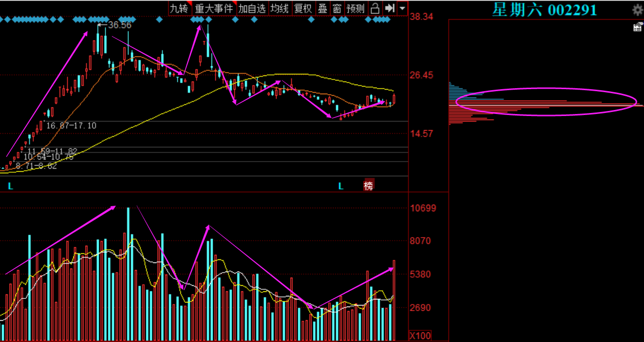
Task: Toggle the 预测 forecast feature
Action: (355, 8)
